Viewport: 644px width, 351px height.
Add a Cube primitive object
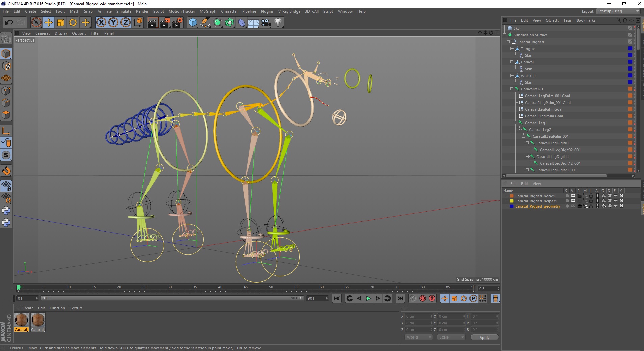pos(193,23)
